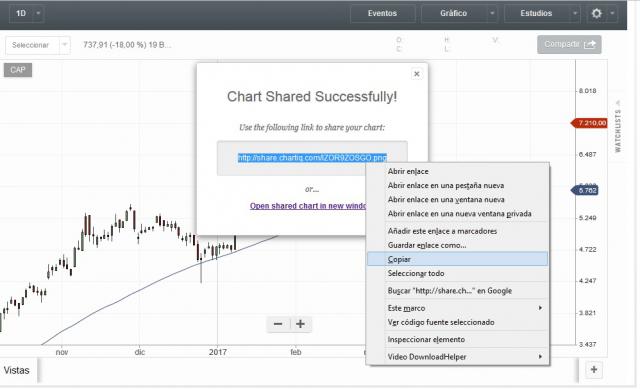Viewport: 640px width, 389px height.
Task: Click the Compartir share button
Action: point(569,44)
